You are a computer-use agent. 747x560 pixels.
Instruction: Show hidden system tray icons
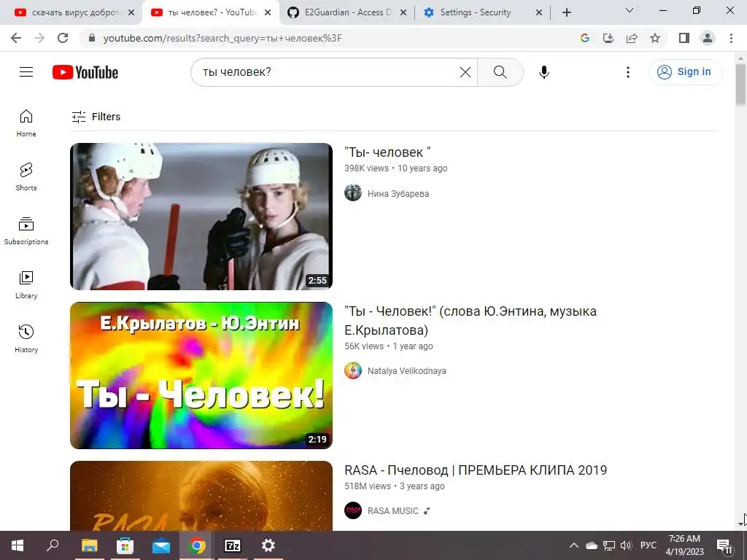(573, 545)
